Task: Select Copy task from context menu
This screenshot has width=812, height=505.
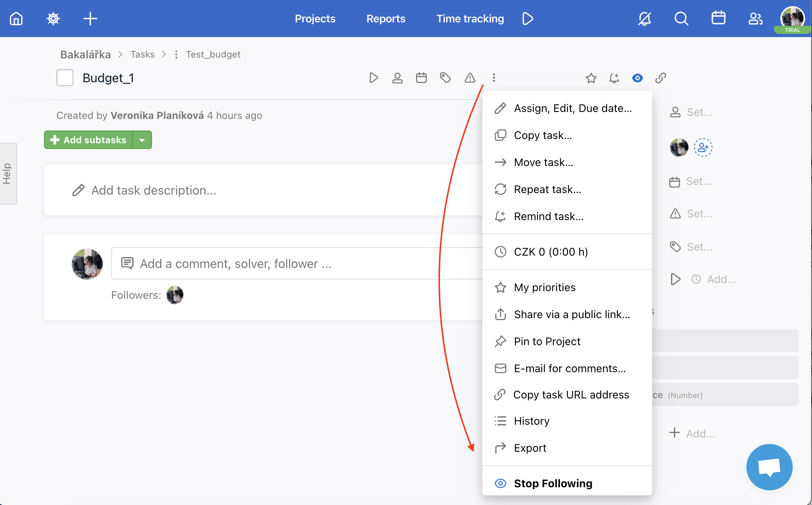Action: coord(542,135)
